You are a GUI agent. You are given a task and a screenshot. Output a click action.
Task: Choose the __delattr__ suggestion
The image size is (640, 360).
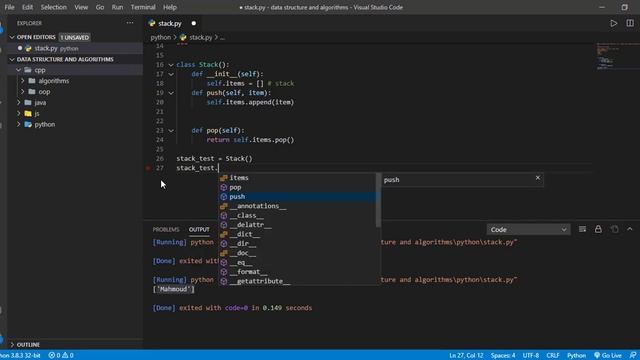click(297, 224)
